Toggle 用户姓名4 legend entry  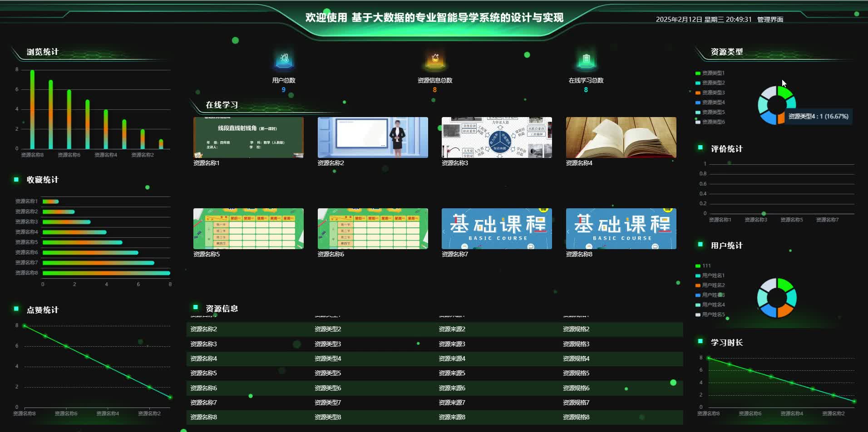pos(710,305)
